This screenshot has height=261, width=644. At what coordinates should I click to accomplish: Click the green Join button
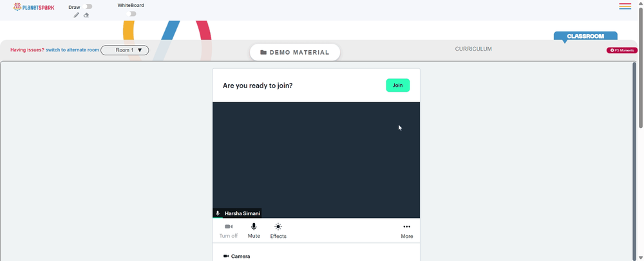point(397,85)
